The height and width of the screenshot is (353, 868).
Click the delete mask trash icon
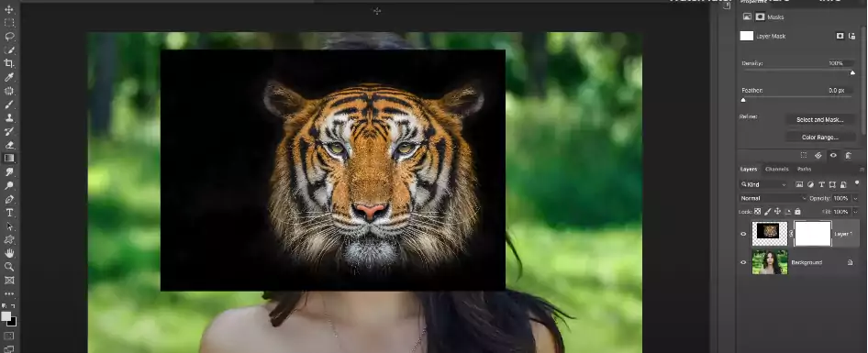tap(848, 156)
